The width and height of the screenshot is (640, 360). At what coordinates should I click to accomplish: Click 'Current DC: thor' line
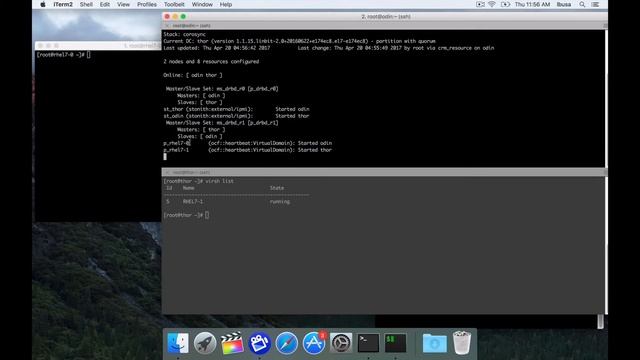299,41
